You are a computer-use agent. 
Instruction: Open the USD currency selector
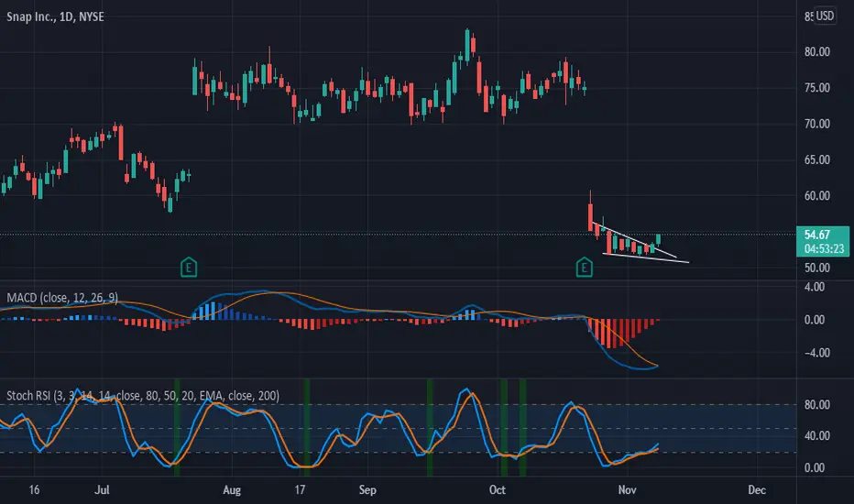(825, 16)
